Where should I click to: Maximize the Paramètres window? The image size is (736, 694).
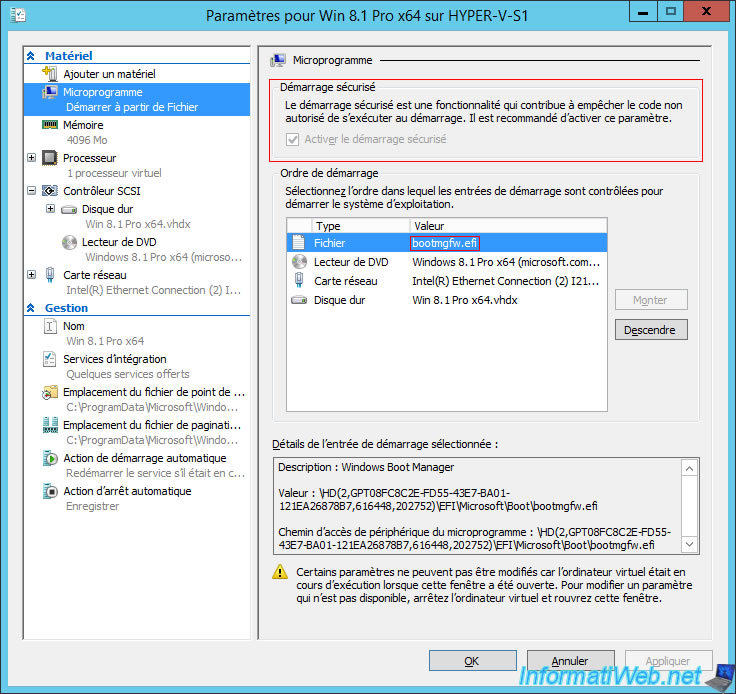point(670,11)
